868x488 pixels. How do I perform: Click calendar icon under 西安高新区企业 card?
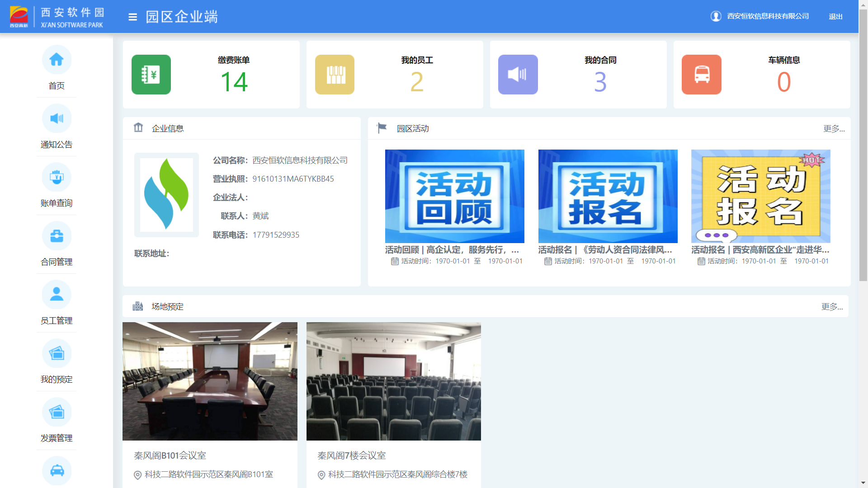pos(701,261)
